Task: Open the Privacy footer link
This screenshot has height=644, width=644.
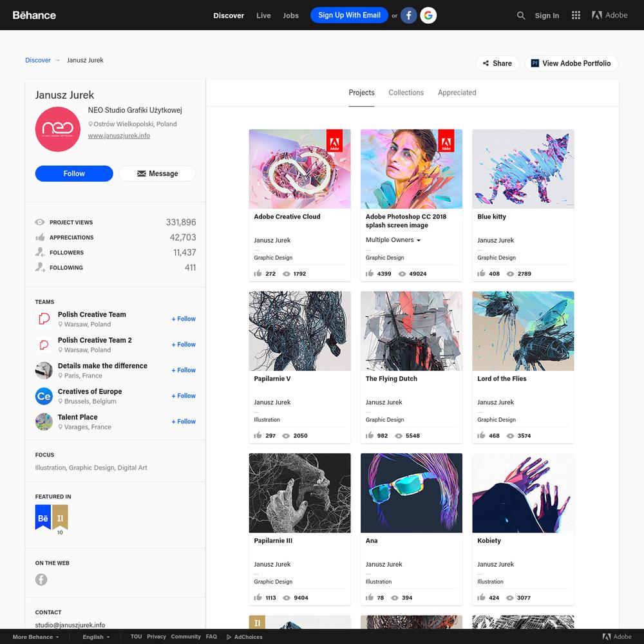Action: tap(156, 637)
